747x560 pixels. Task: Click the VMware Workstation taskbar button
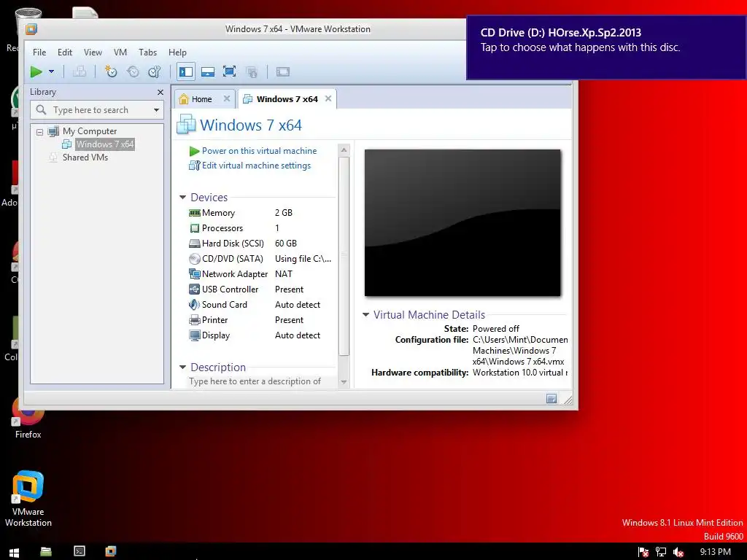pyautogui.click(x=111, y=551)
